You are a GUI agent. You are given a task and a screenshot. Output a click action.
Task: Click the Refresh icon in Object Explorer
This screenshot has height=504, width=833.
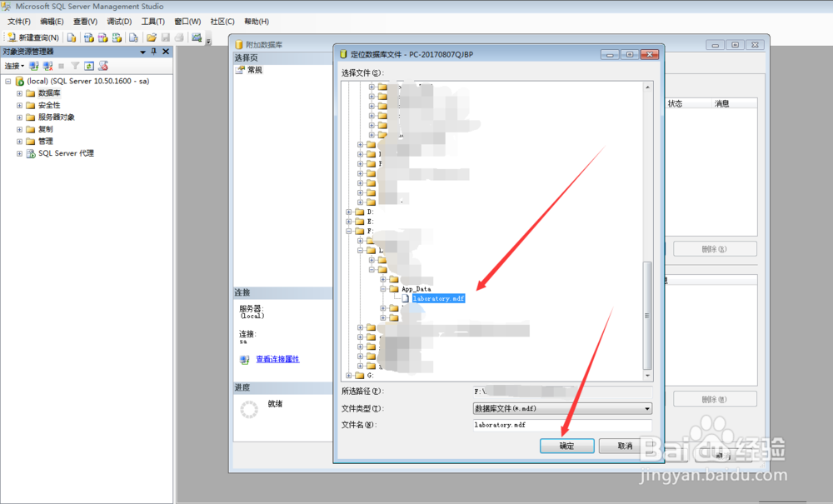[x=89, y=66]
